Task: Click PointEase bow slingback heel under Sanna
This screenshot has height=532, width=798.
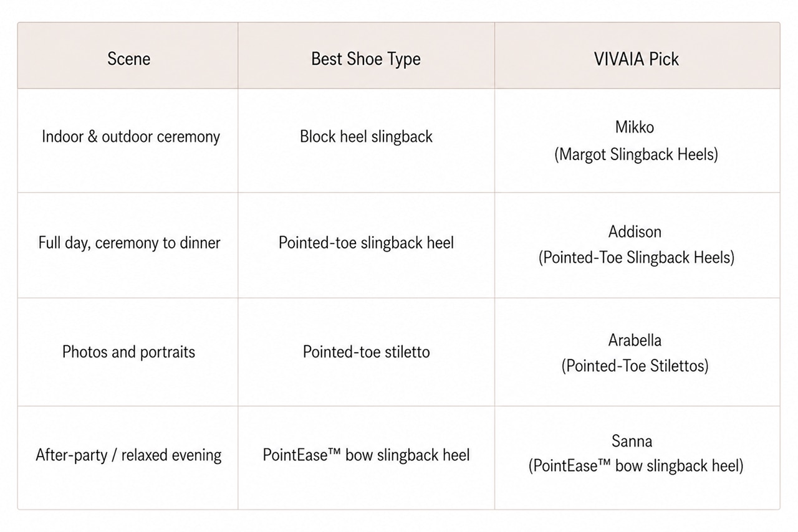Action: click(636, 466)
